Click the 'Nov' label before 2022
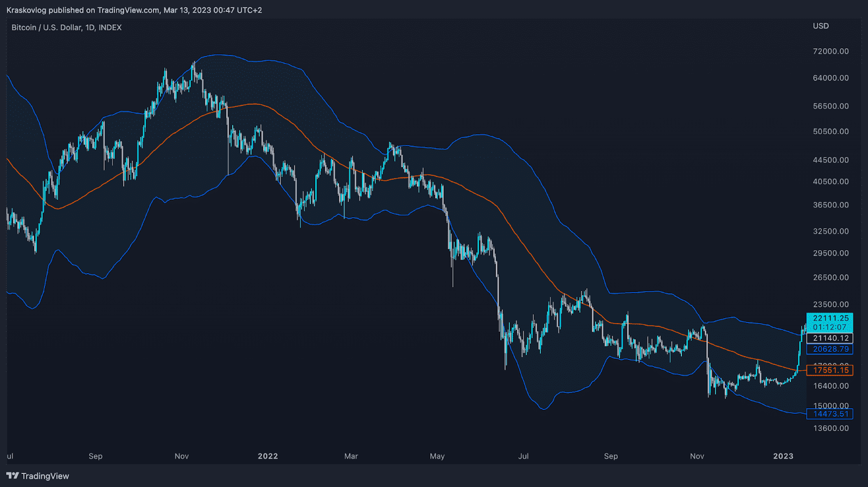This screenshot has height=487, width=868. click(182, 456)
